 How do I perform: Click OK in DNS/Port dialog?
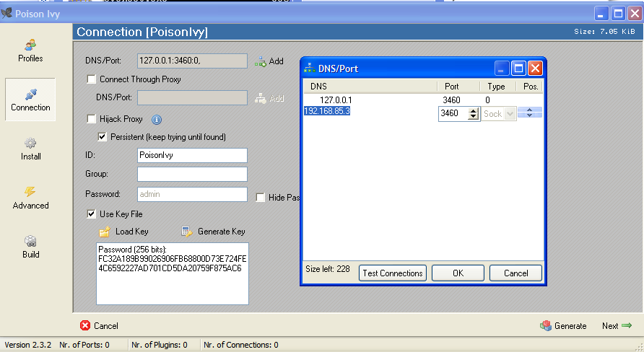coord(458,273)
